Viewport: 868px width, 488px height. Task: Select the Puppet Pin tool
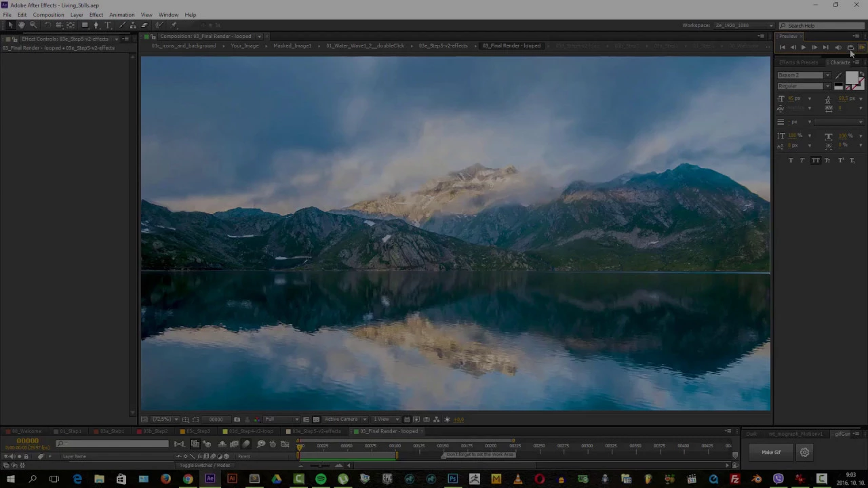pos(174,25)
